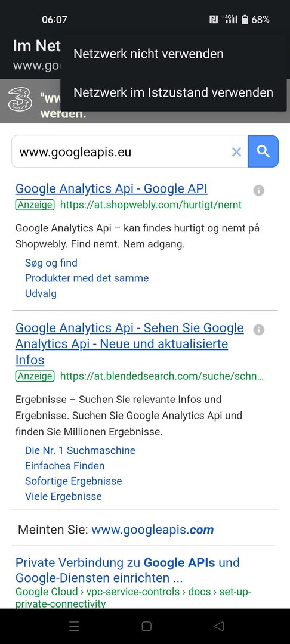Screen dimensions: 290x644
Task: Open 'Google Analytics Api - Google API' link
Action: [112, 188]
